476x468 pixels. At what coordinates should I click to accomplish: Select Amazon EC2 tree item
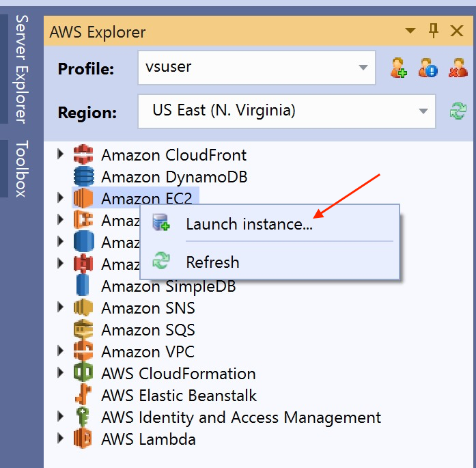pos(147,199)
